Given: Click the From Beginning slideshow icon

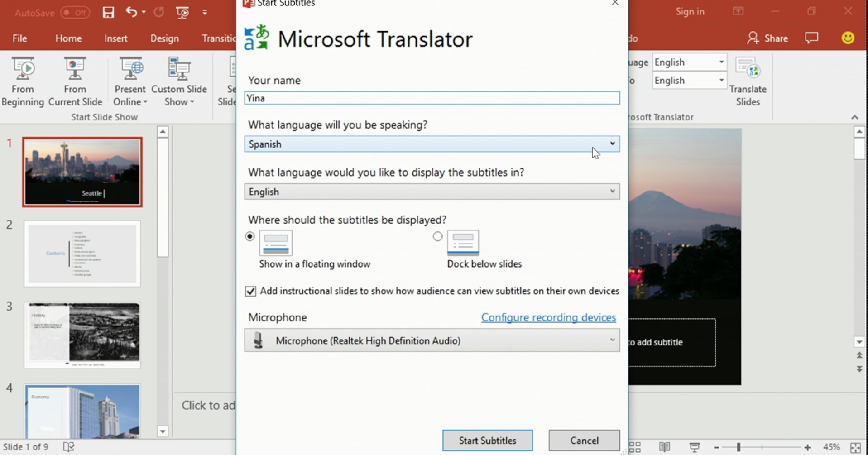Looking at the screenshot, I should pos(23,69).
